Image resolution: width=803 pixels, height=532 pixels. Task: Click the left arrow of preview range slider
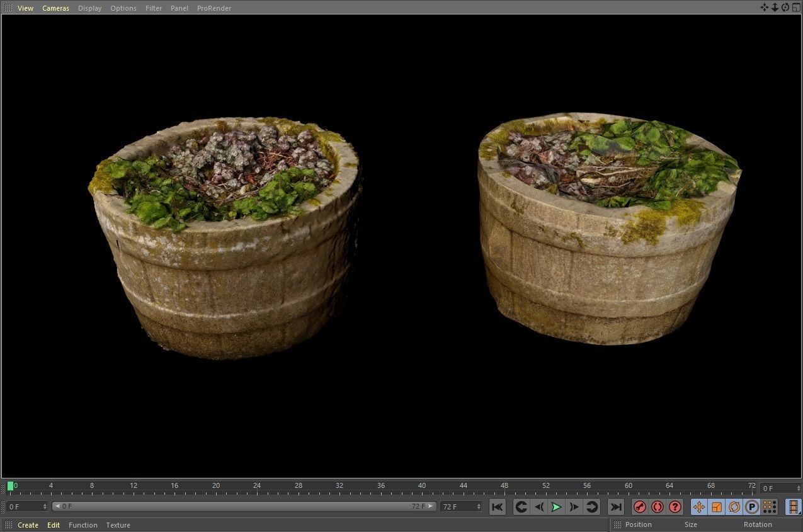point(57,506)
